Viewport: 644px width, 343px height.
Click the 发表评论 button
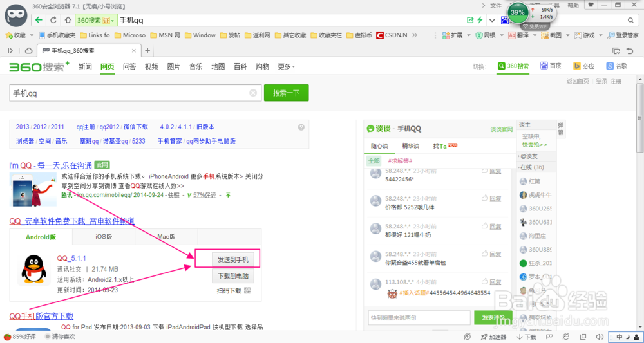493,317
